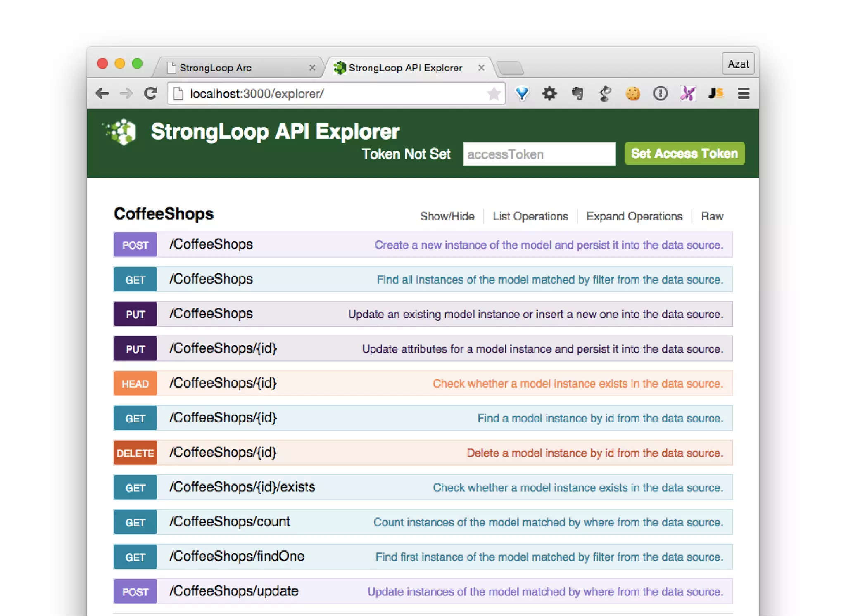Expand the HEAD /CoffeeShops/{id} operation
Image resolution: width=846 pixels, height=616 pixels.
[x=423, y=383]
